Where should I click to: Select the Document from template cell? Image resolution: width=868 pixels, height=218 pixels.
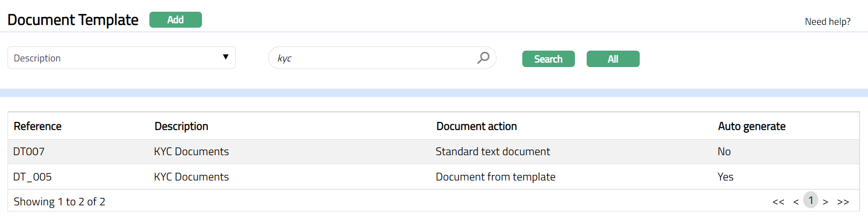(x=495, y=177)
